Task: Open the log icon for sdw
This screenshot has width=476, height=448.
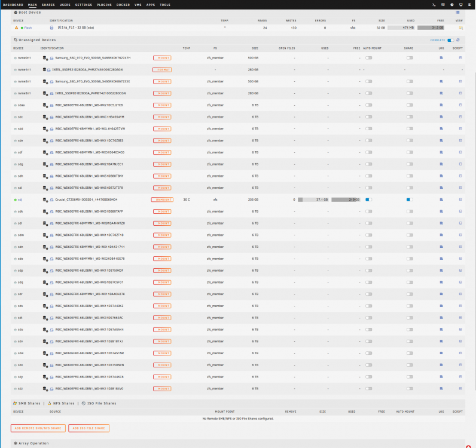Action: click(x=441, y=353)
